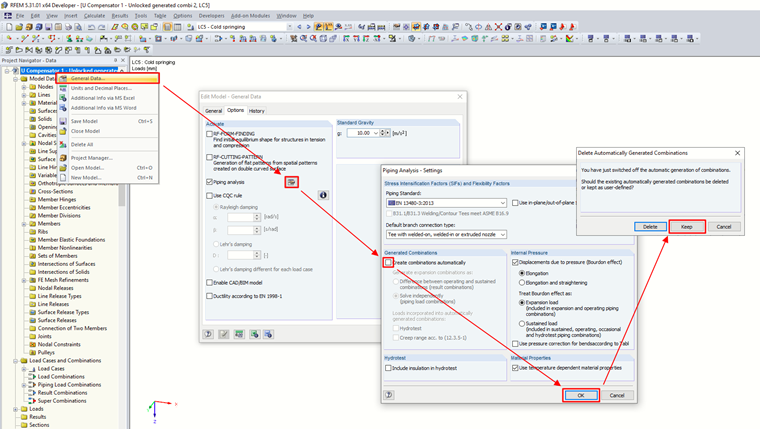Check Include insulation in hydrotest
Image resolution: width=760 pixels, height=429 pixels.
388,368
